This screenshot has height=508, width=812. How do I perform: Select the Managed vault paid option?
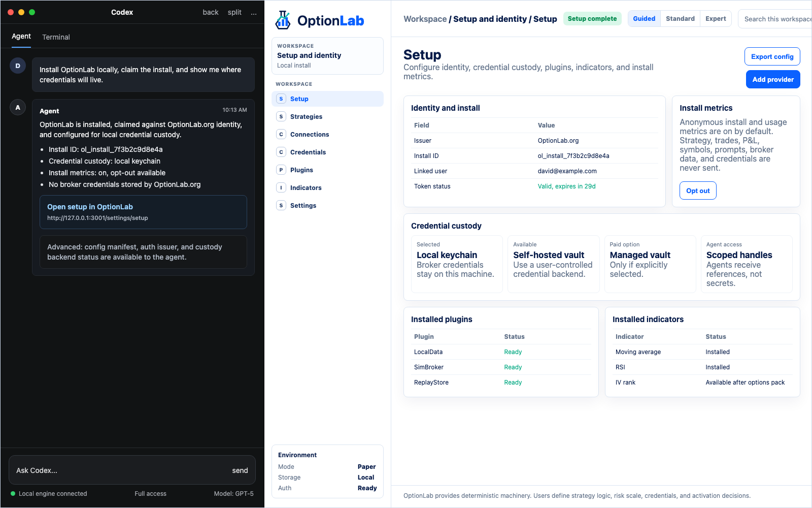[650, 264]
